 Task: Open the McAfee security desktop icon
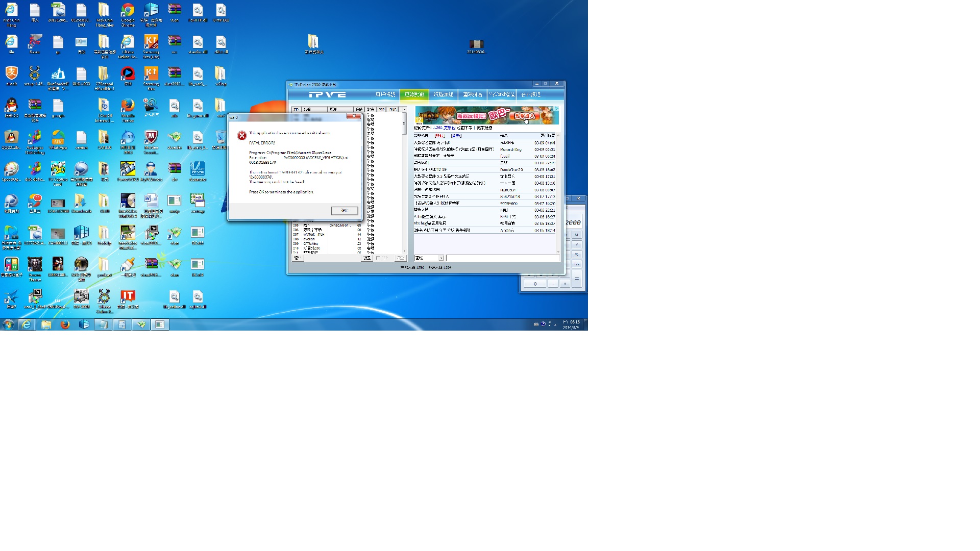(x=151, y=137)
